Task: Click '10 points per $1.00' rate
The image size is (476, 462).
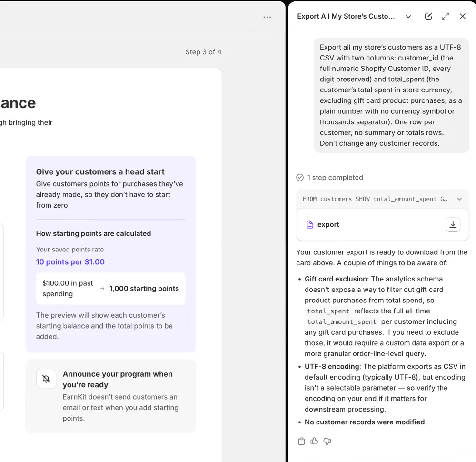Action: tap(70, 262)
